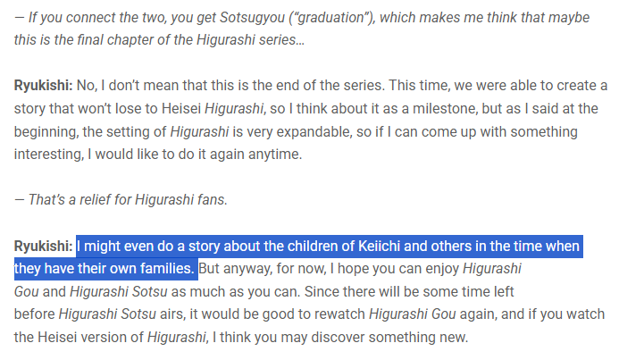Click the first bold 'Ryukishi:' speaker label

pyautogui.click(x=43, y=86)
